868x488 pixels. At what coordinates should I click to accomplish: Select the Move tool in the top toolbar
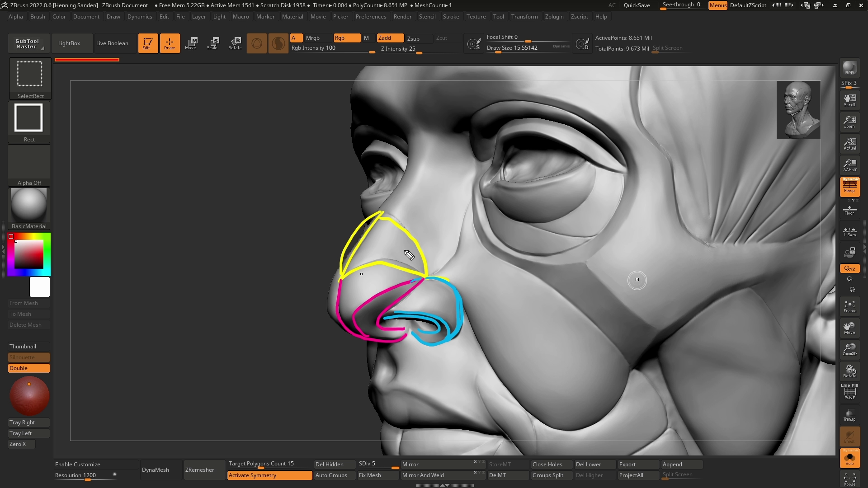click(x=191, y=43)
